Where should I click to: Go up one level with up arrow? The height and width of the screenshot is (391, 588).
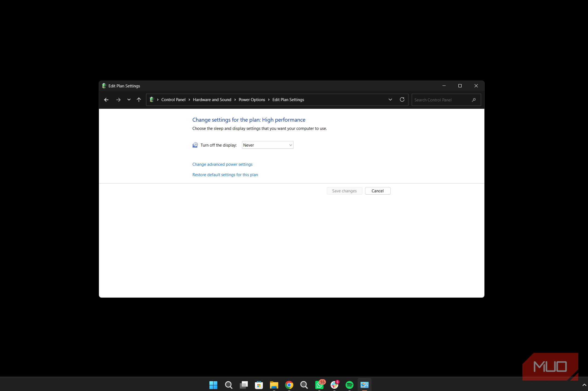pyautogui.click(x=139, y=100)
